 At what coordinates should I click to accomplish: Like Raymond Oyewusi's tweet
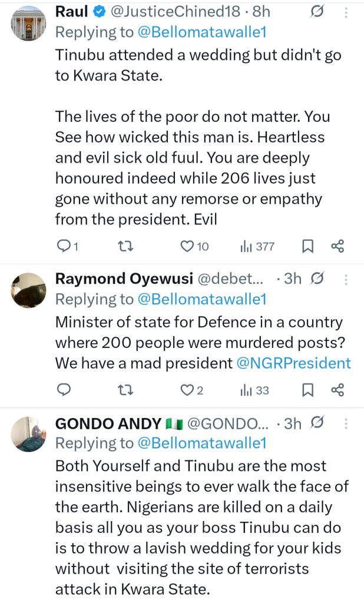click(x=187, y=389)
